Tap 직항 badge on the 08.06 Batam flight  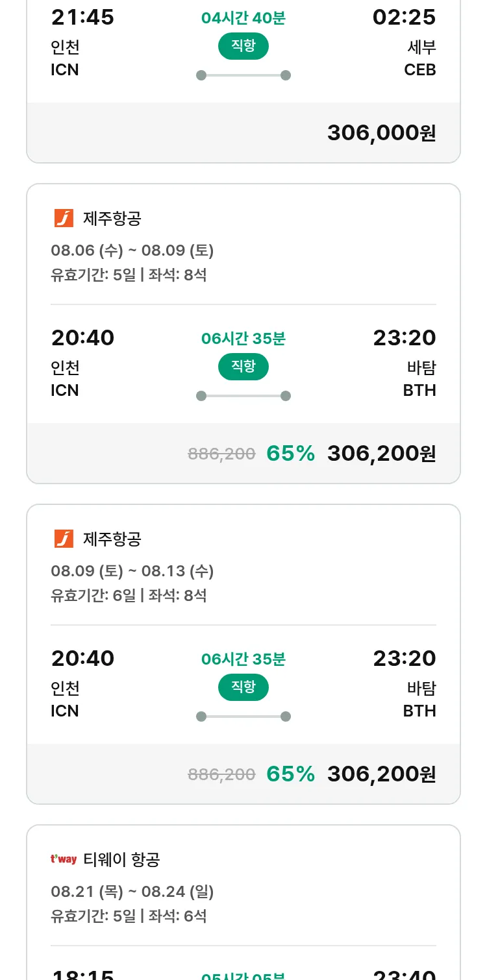pos(243,366)
